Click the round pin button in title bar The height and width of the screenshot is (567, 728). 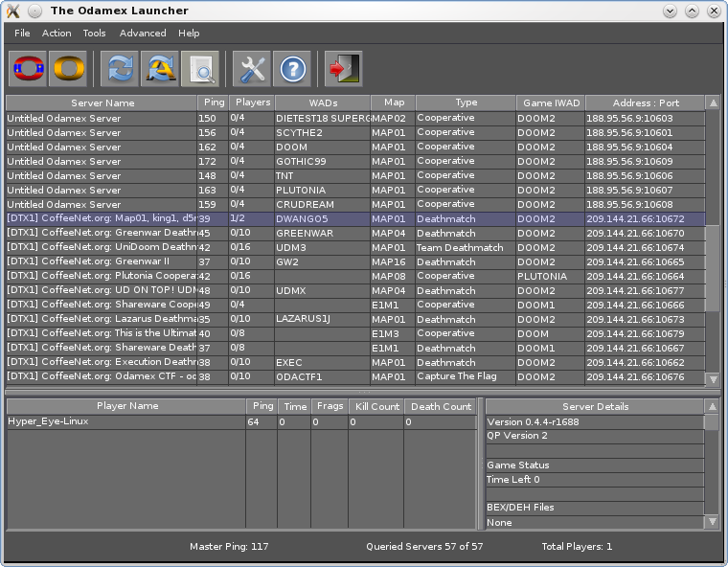pos(34,11)
